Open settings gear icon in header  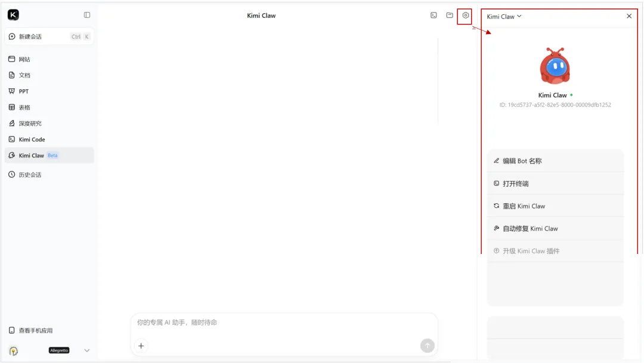465,15
